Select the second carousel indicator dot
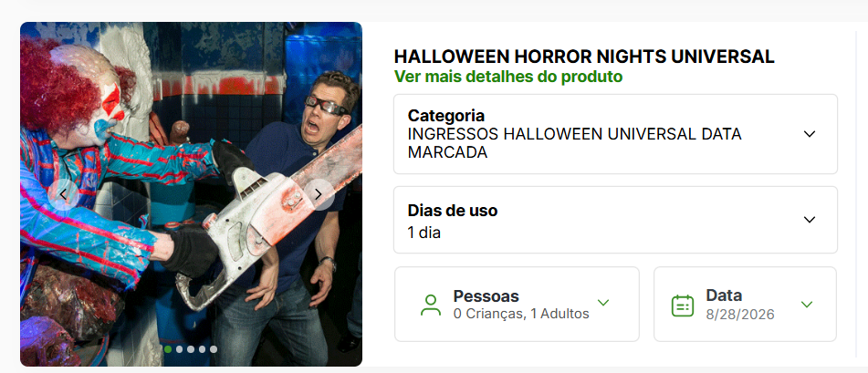The width and height of the screenshot is (868, 373). [180, 349]
